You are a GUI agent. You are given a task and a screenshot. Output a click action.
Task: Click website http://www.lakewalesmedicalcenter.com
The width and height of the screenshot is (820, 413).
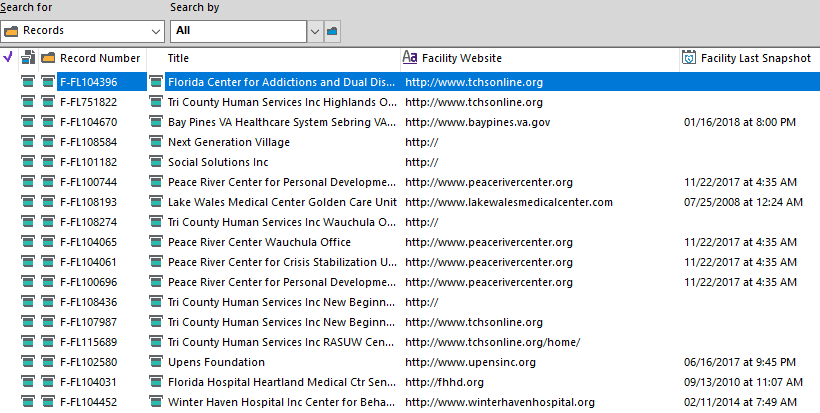point(509,202)
